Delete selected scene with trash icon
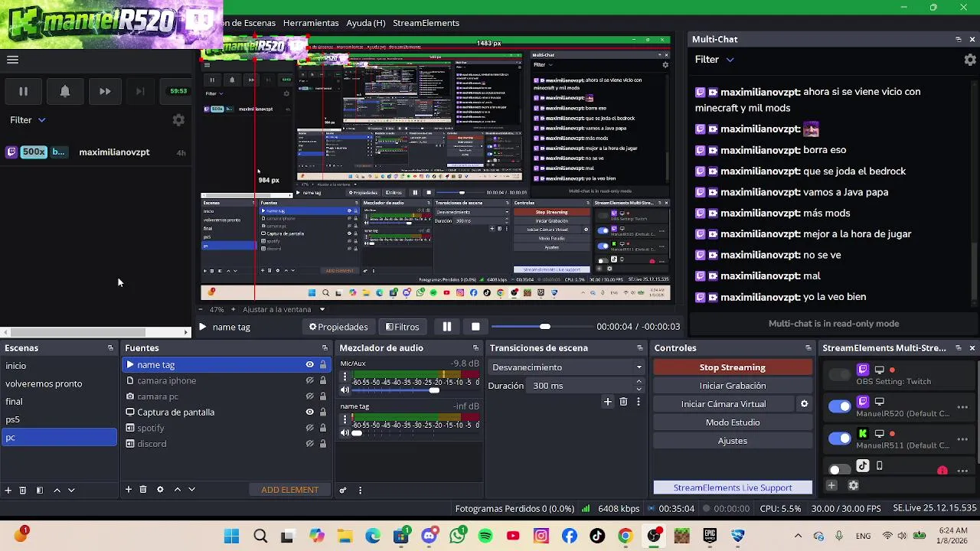Viewport: 980px width, 551px height. 23,490
